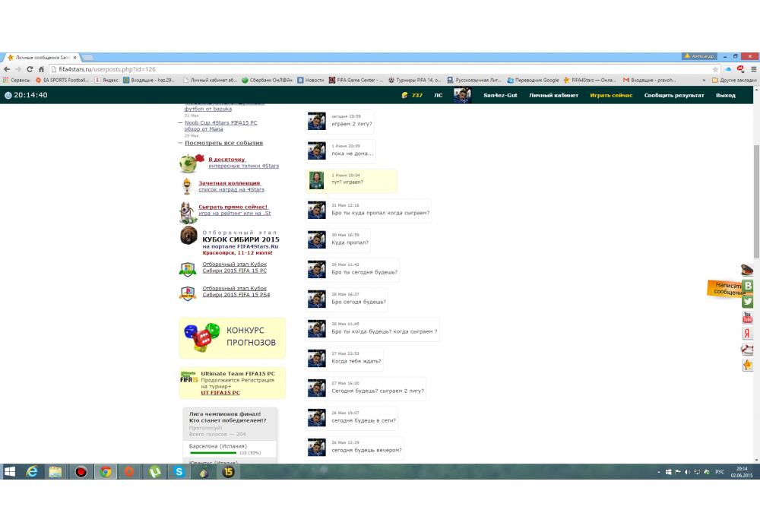Click the VK share icon on right edge
Image resolution: width=760 pixels, height=532 pixels.
coord(748,286)
